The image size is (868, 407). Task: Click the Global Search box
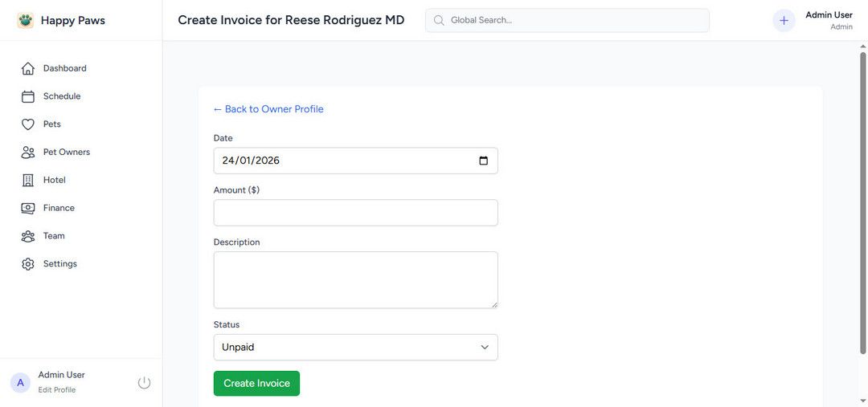567,20
